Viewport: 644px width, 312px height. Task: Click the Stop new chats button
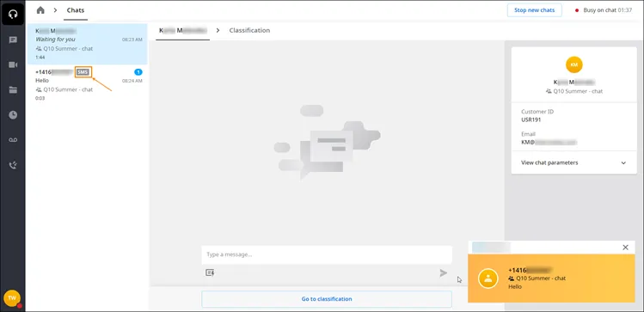click(534, 10)
